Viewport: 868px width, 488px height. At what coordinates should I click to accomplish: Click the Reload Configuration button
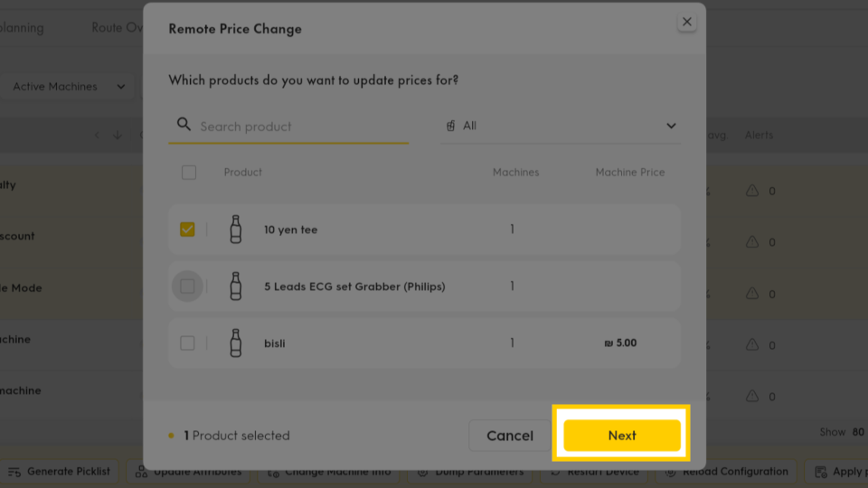(726, 472)
